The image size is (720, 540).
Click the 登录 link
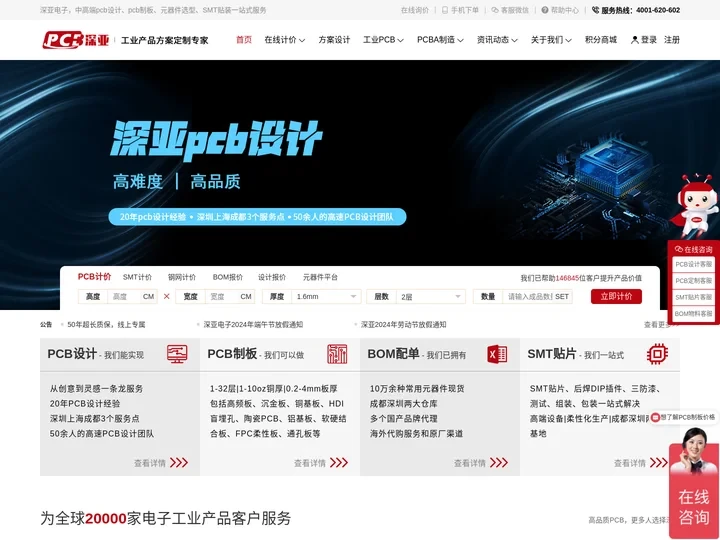pos(649,40)
